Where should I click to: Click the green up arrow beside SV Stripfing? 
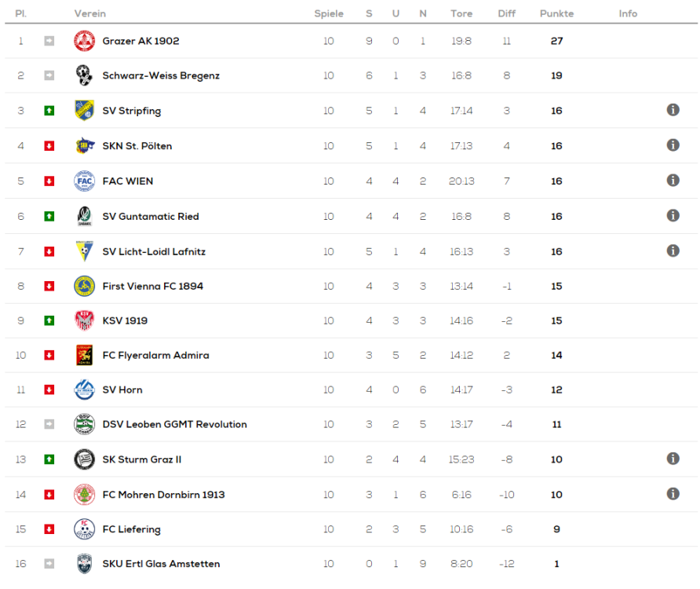click(x=49, y=111)
